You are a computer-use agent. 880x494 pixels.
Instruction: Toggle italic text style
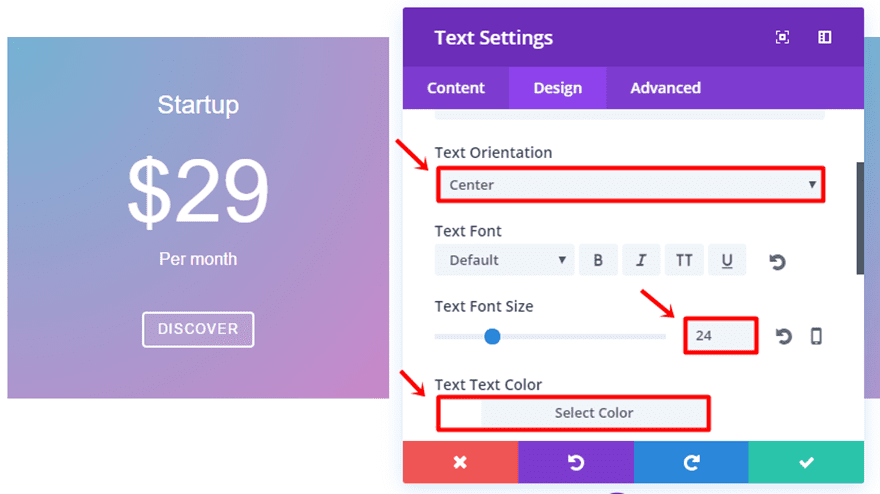641,260
